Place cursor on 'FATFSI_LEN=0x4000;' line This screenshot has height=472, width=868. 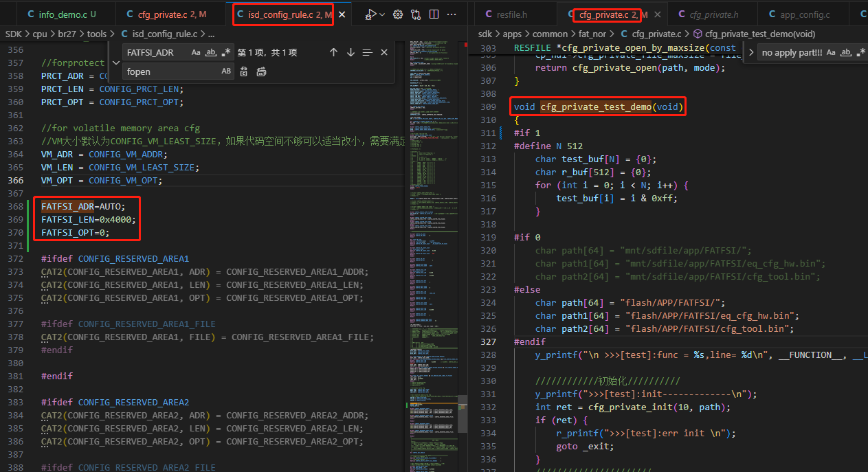[89, 219]
